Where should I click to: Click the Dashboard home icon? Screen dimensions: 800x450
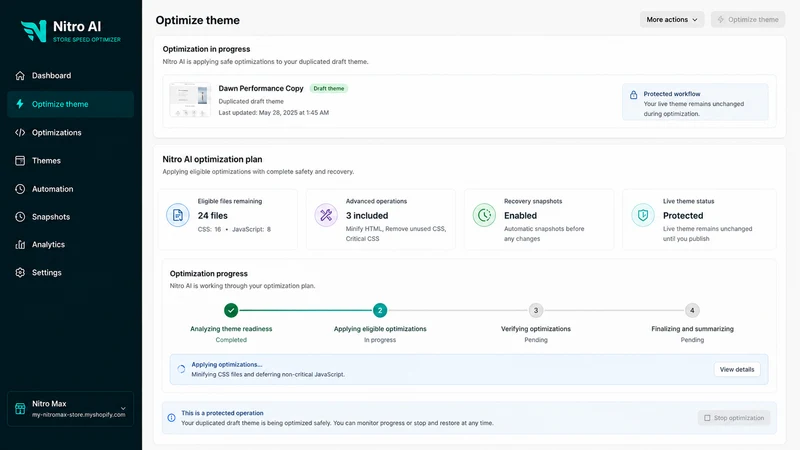20,76
